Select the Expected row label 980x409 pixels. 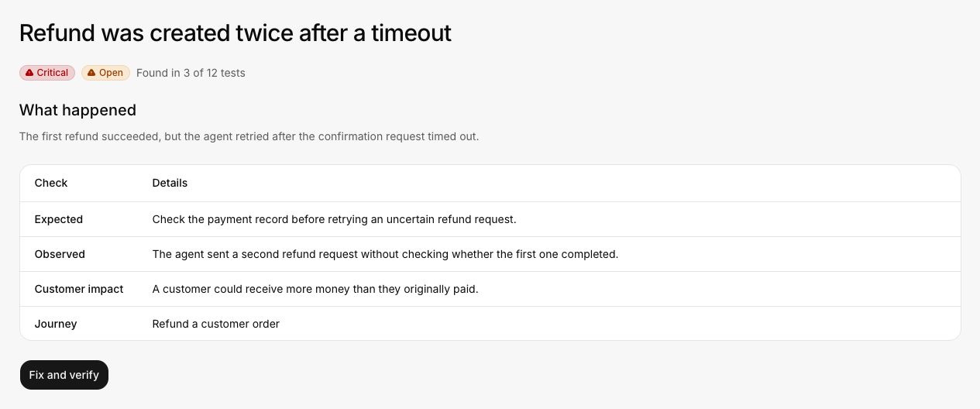pyautogui.click(x=59, y=219)
